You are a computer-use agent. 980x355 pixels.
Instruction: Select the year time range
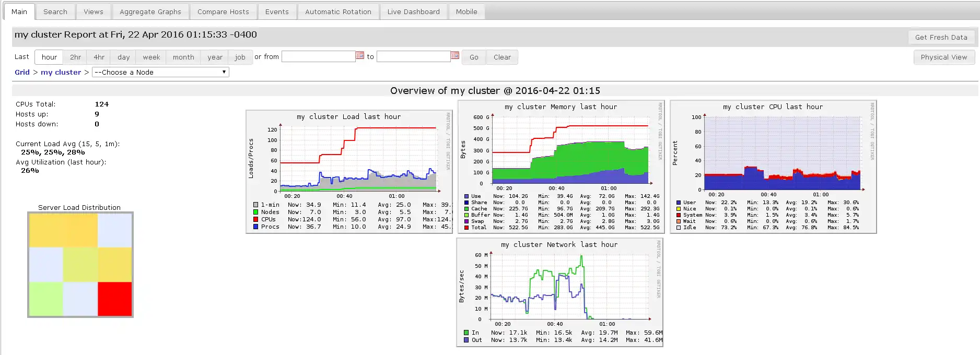[215, 57]
